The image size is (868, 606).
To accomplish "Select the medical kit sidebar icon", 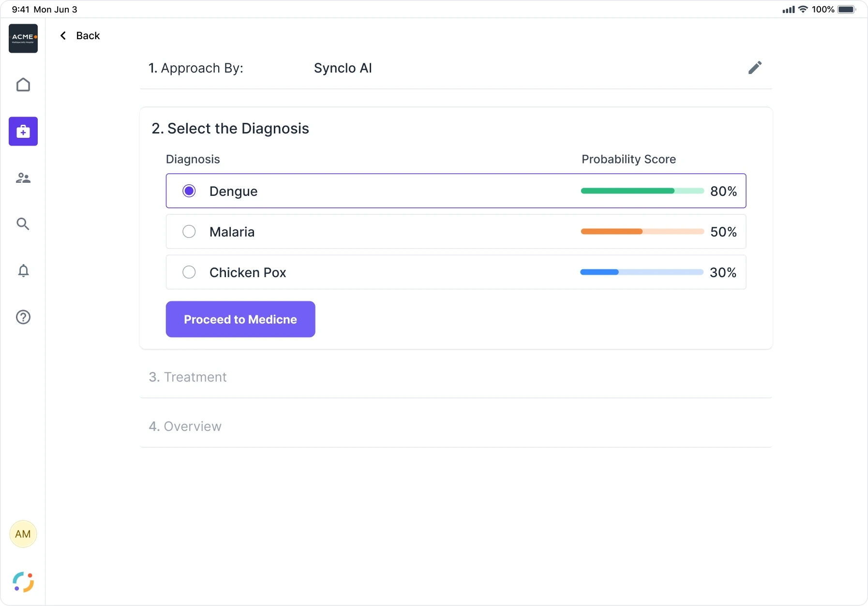I will pyautogui.click(x=23, y=131).
